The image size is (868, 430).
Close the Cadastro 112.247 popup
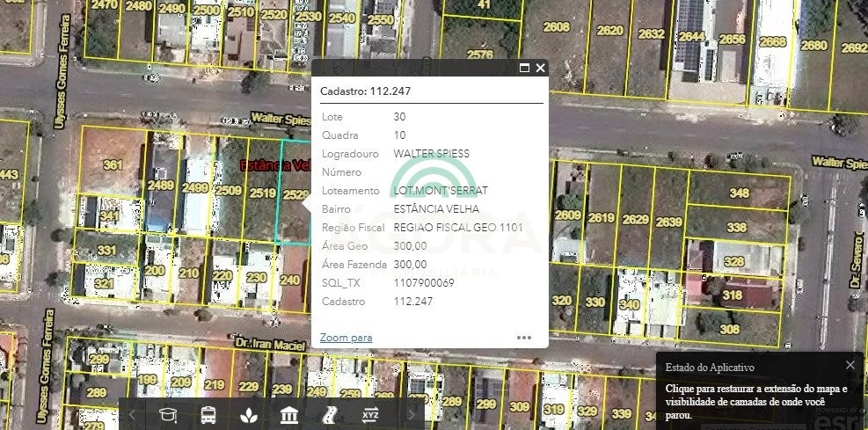(x=540, y=68)
